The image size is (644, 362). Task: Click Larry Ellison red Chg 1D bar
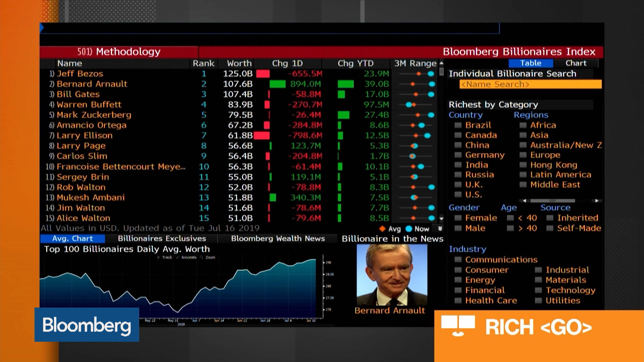click(x=262, y=136)
